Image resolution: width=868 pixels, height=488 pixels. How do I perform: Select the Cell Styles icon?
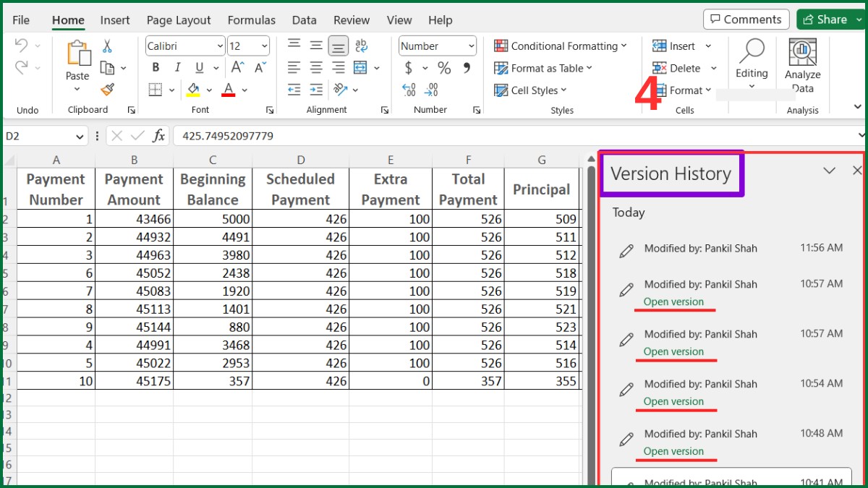[x=501, y=90]
